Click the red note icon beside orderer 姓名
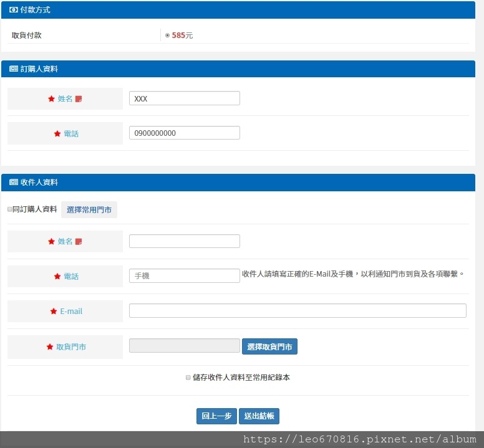484x448 pixels. pos(79,99)
